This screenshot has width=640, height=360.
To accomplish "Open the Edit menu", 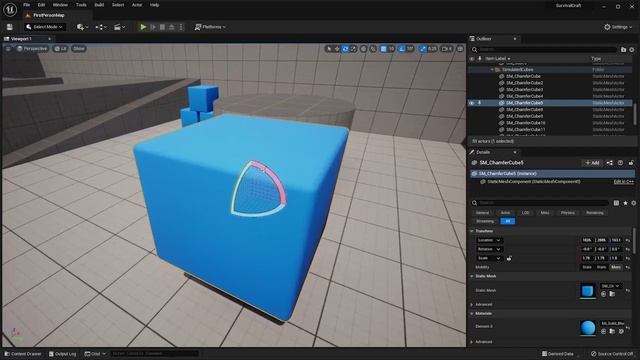I will [41, 5].
